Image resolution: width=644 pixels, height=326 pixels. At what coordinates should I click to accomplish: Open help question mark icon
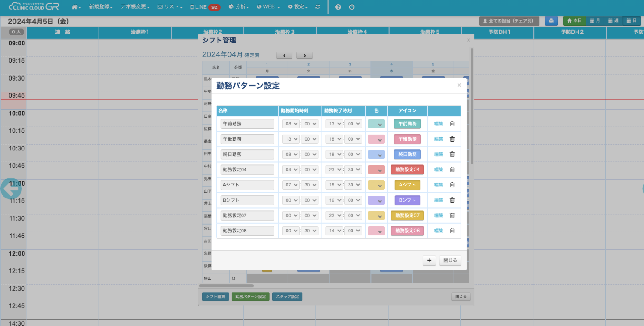pyautogui.click(x=338, y=7)
